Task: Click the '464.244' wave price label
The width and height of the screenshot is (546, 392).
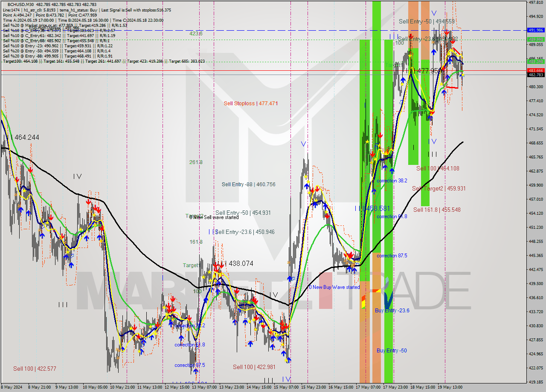Action: 27,138
